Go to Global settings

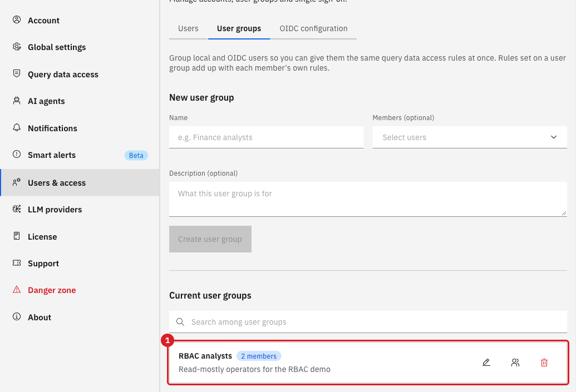80,47
